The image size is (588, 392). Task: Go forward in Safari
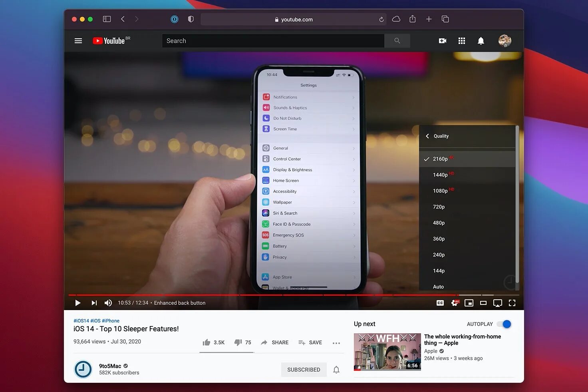coord(137,19)
